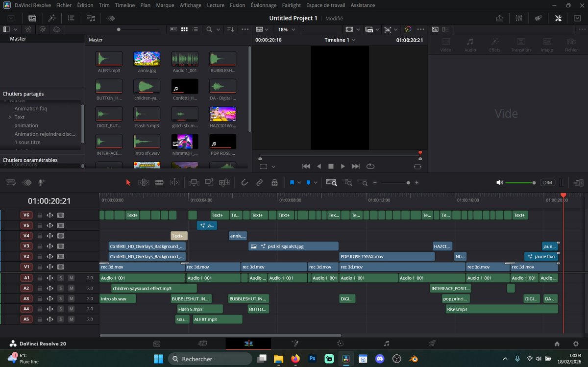Select Dynamic Trim Mode tool

[x=174, y=182]
